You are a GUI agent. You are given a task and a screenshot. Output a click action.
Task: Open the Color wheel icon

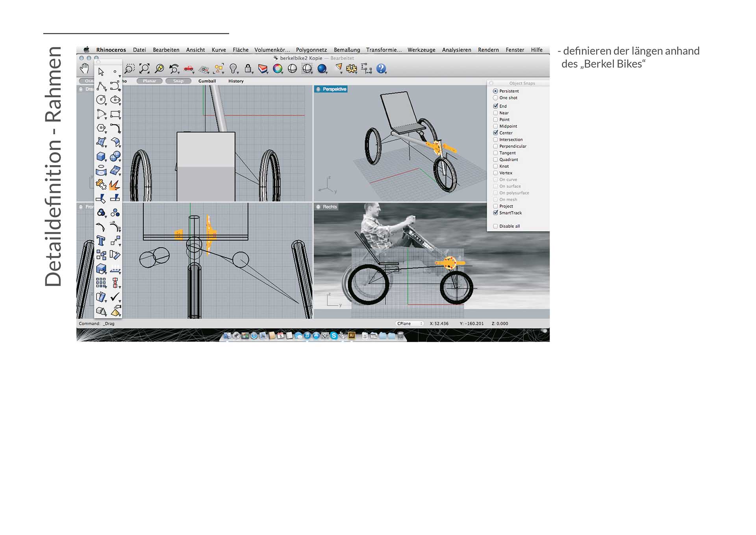coord(278,69)
